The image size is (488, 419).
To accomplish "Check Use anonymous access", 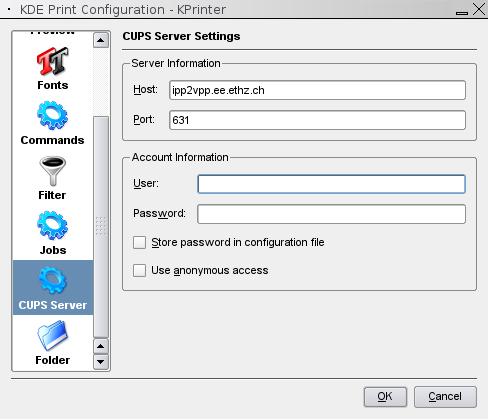I will 139,270.
